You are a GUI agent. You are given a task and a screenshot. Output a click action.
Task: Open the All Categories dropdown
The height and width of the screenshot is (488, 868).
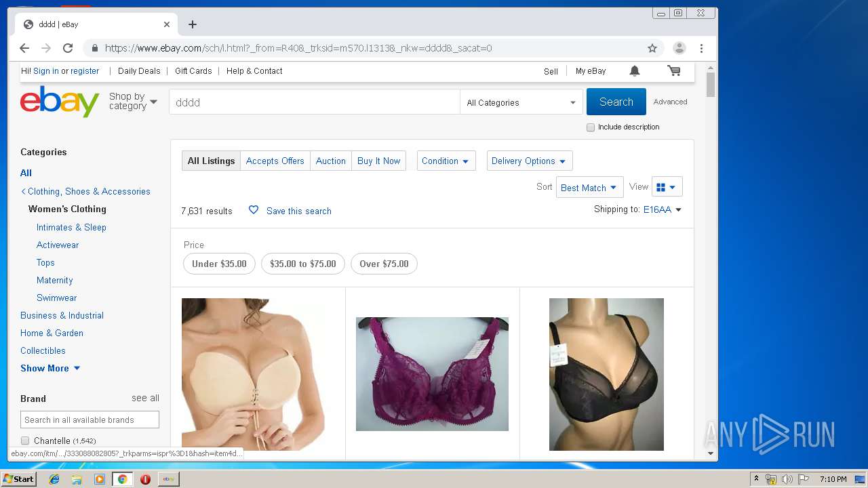click(x=521, y=102)
